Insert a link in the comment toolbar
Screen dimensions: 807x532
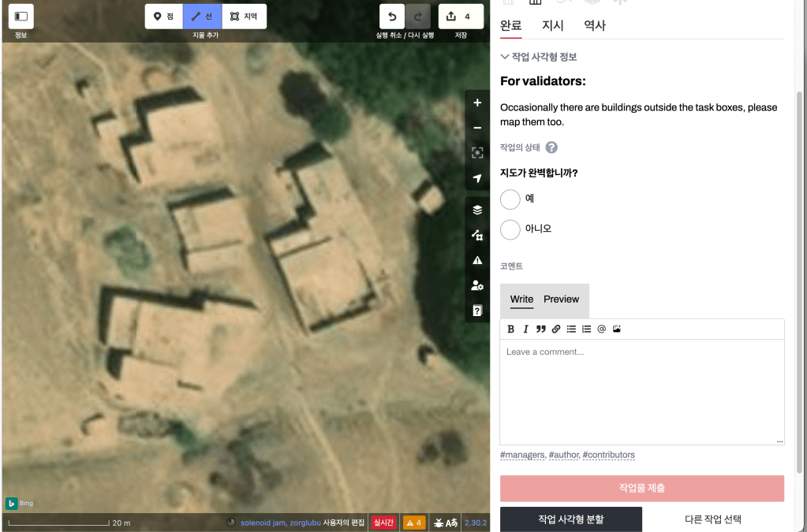click(556, 329)
